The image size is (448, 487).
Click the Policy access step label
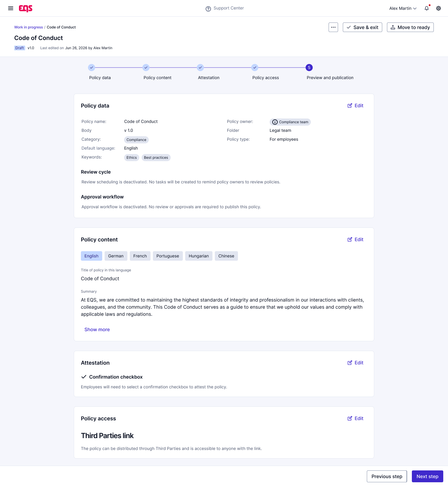coord(266,78)
